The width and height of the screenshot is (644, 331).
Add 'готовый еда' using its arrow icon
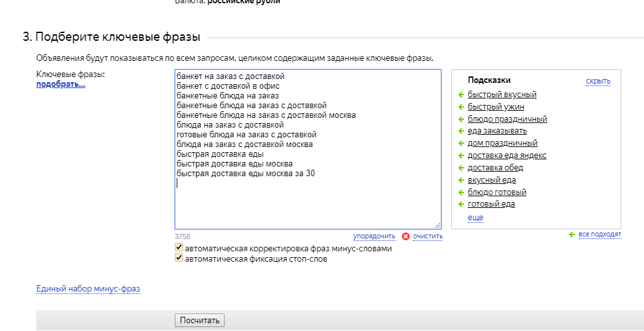(461, 205)
